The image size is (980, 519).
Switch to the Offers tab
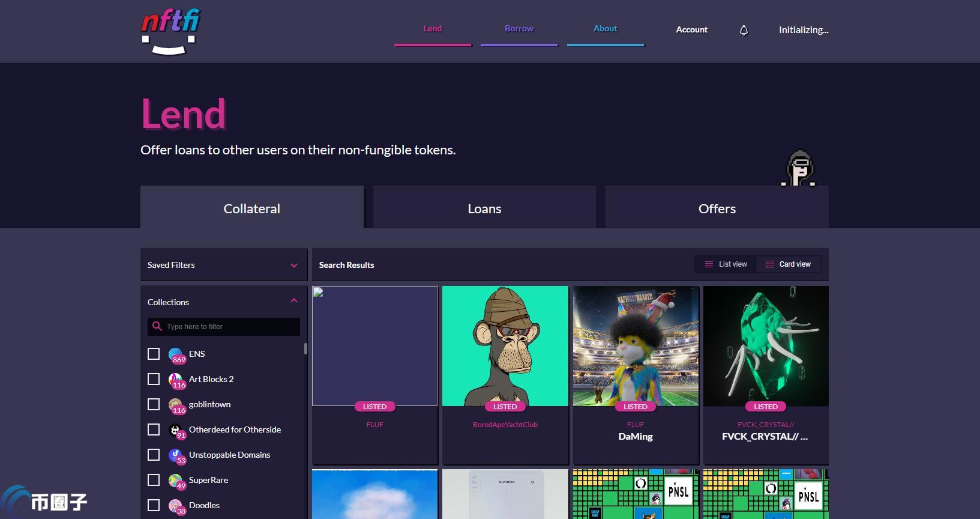click(717, 207)
